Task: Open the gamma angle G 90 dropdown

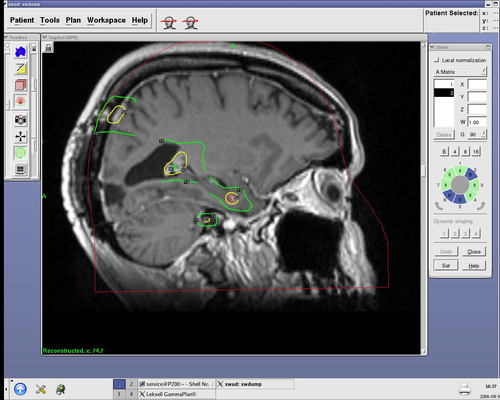Action: (477, 134)
